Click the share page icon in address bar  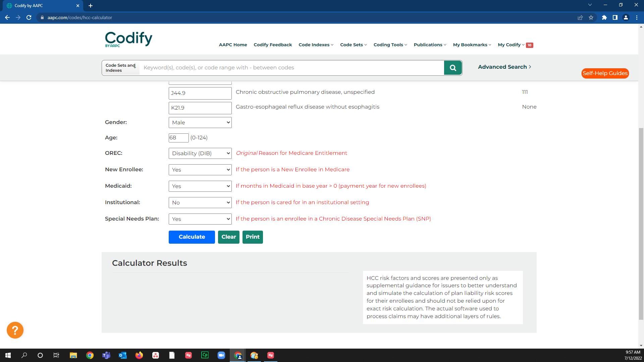click(580, 17)
